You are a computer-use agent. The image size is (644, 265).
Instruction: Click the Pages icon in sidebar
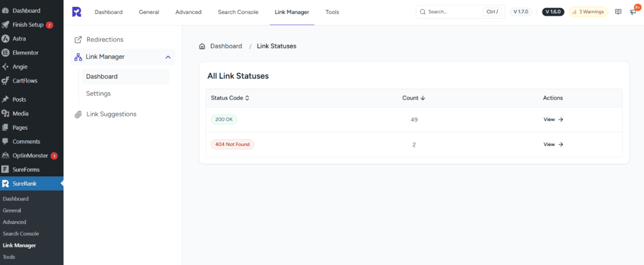pyautogui.click(x=5, y=127)
